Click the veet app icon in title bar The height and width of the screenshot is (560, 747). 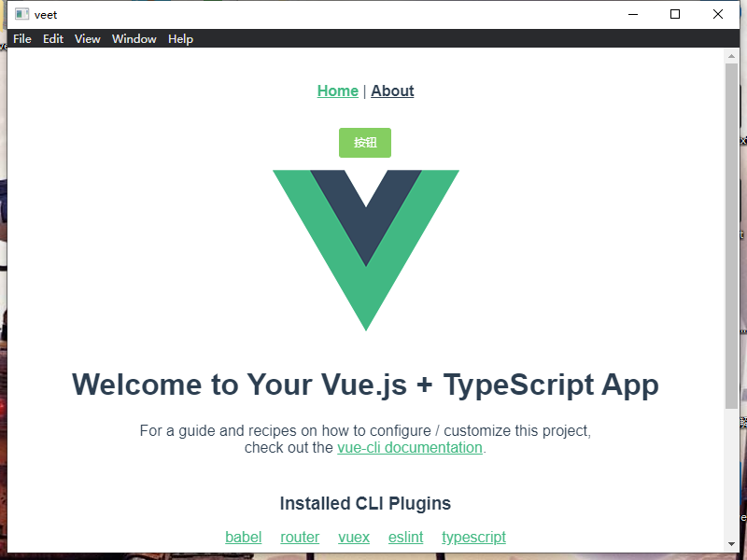[21, 14]
